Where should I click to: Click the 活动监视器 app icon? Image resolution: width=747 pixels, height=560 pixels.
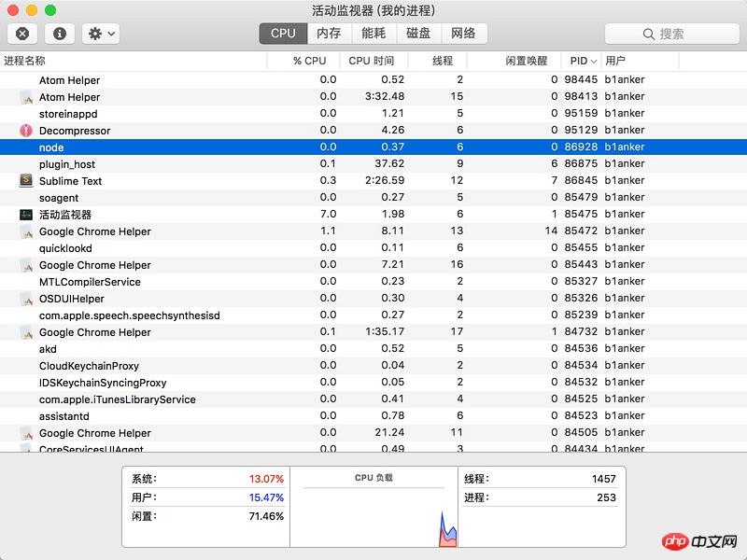(26, 215)
